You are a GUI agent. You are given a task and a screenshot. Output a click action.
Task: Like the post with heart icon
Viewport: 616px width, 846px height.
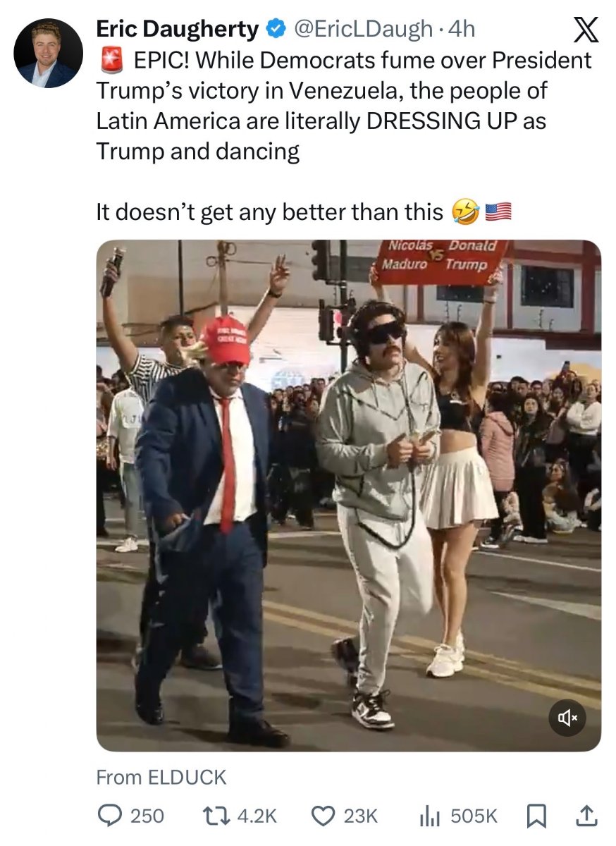coord(323,816)
